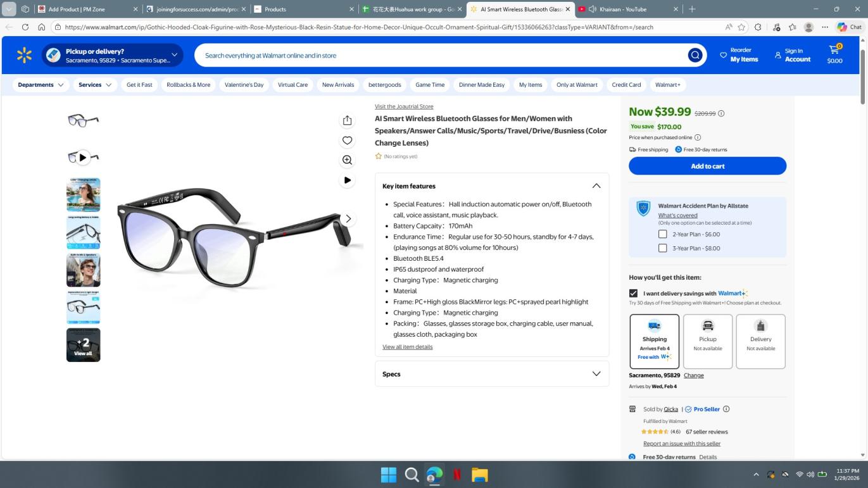
Task: Click the blue search magnifier button
Action: [x=695, y=56]
